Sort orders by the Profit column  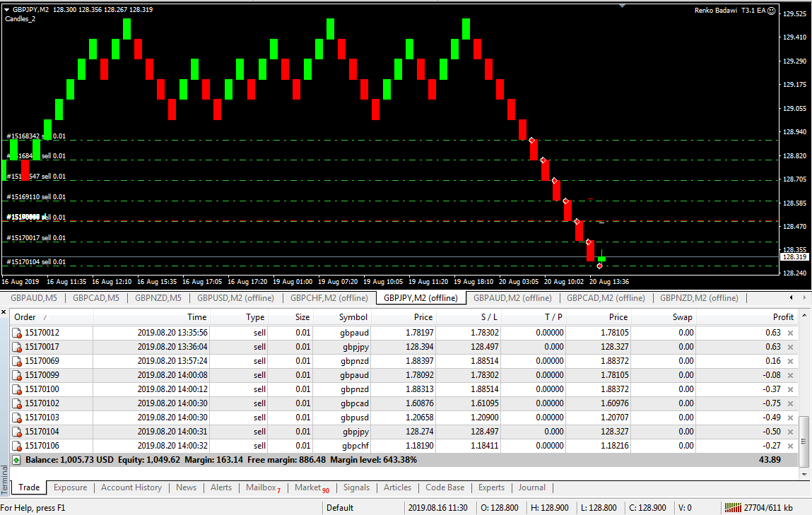tap(783, 317)
